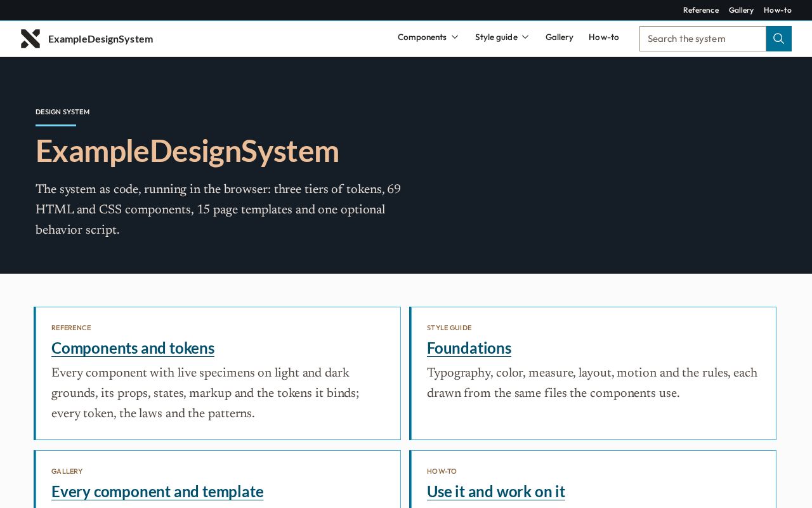Click the DESIGN SYSTEM eyebrow label
The height and width of the screenshot is (508, 812).
62,112
